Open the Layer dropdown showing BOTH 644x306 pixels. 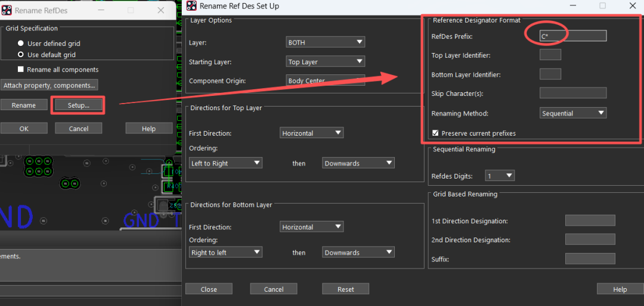326,42
